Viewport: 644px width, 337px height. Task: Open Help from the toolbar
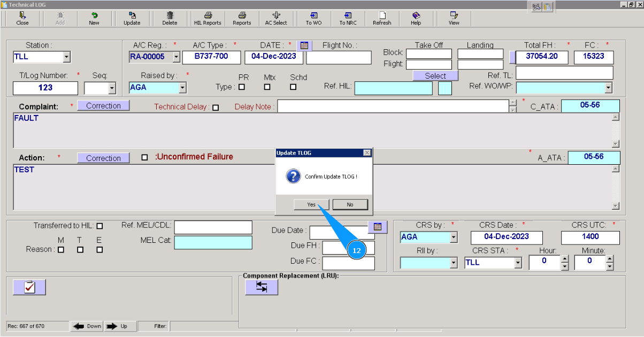point(416,18)
